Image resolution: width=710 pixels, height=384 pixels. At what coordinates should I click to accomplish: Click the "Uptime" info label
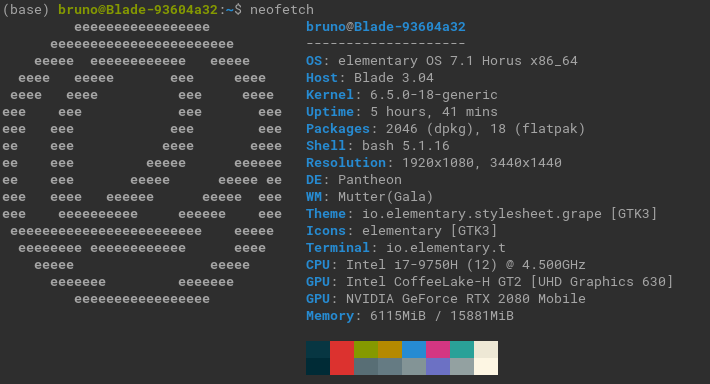pos(330,112)
